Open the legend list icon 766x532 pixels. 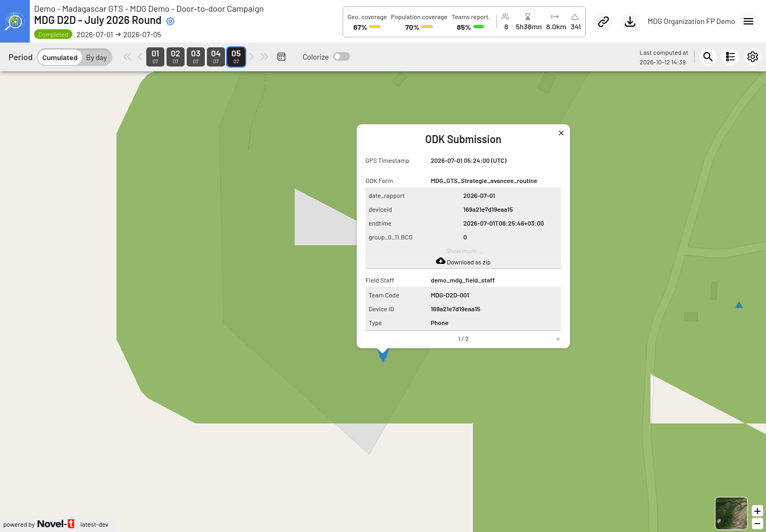[x=730, y=57]
